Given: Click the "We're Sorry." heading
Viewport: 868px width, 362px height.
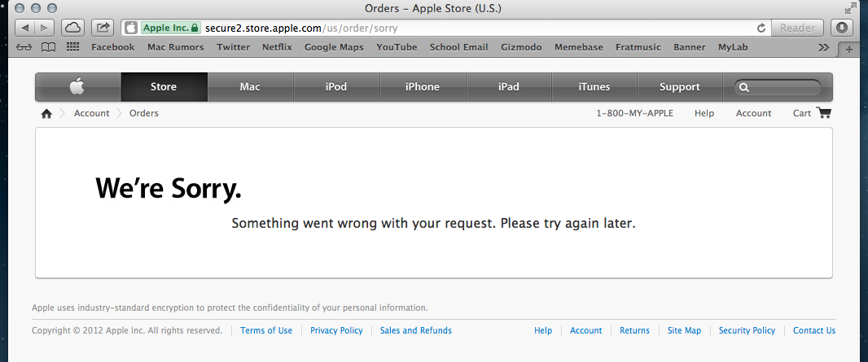Looking at the screenshot, I should point(169,189).
